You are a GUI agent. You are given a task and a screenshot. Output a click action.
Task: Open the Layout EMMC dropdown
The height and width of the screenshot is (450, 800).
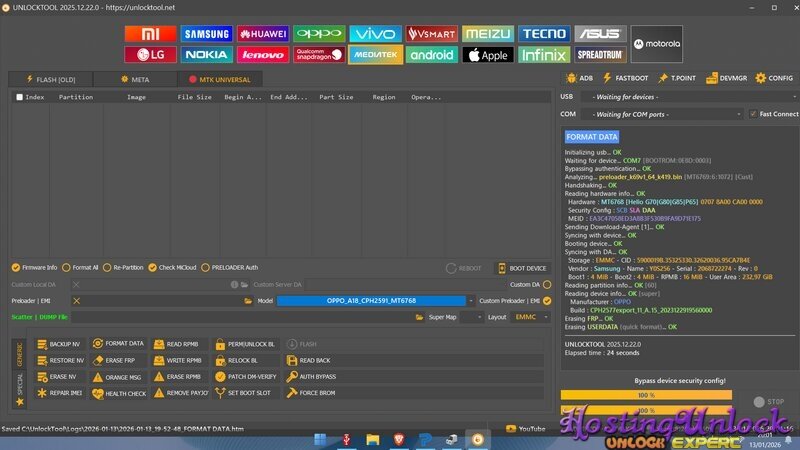tap(530, 317)
